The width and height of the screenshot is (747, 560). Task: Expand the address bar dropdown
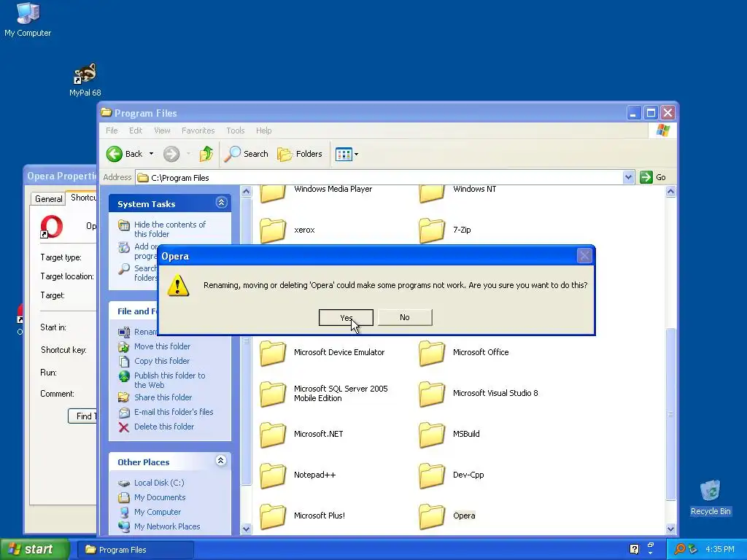click(x=628, y=178)
